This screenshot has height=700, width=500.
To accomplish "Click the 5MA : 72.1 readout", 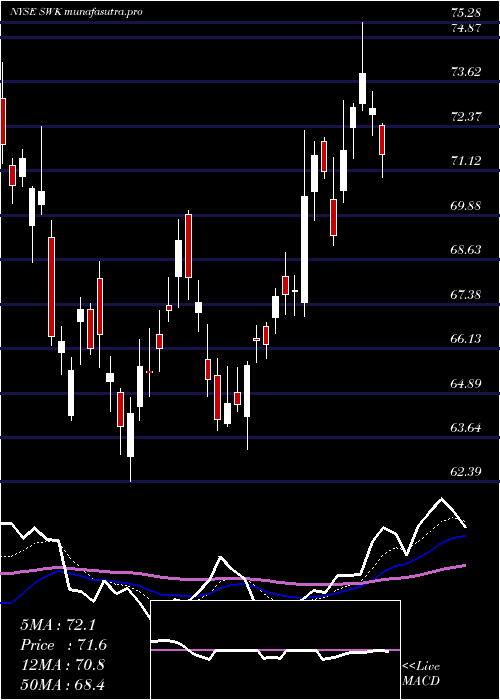I will [x=58, y=625].
